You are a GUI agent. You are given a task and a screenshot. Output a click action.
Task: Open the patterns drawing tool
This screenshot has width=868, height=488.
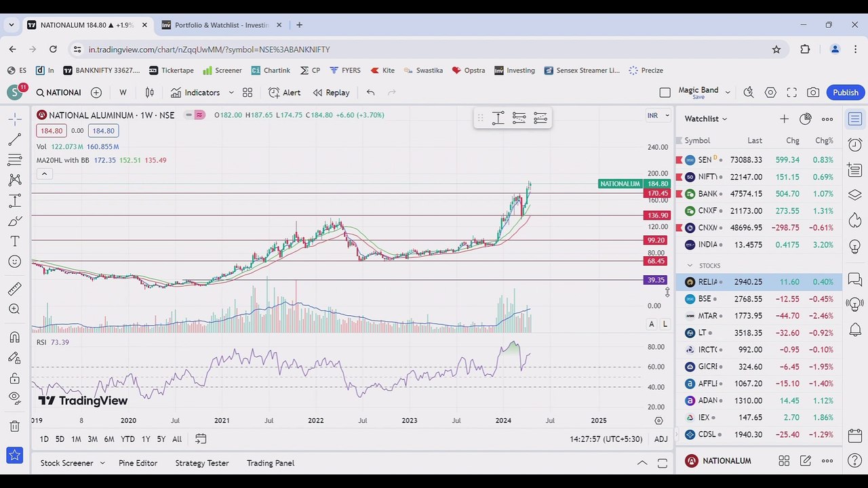click(x=14, y=180)
